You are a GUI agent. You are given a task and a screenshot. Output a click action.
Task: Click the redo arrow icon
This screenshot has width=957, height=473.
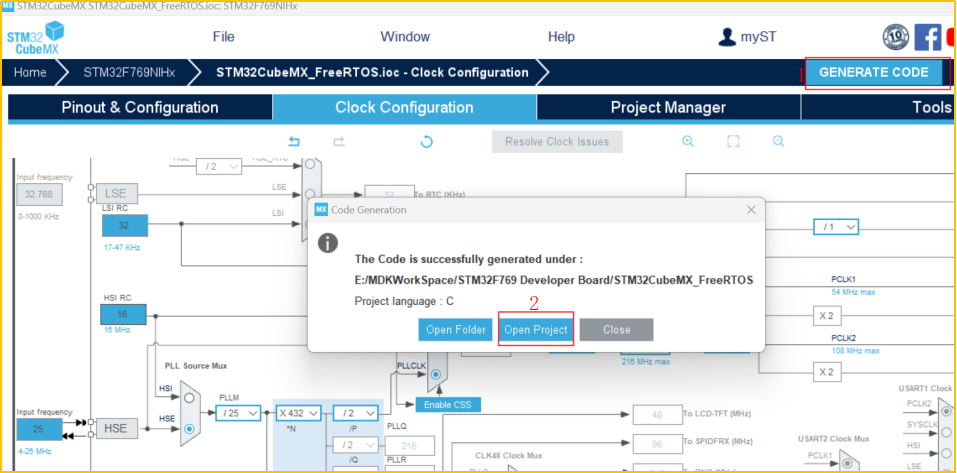click(x=339, y=142)
